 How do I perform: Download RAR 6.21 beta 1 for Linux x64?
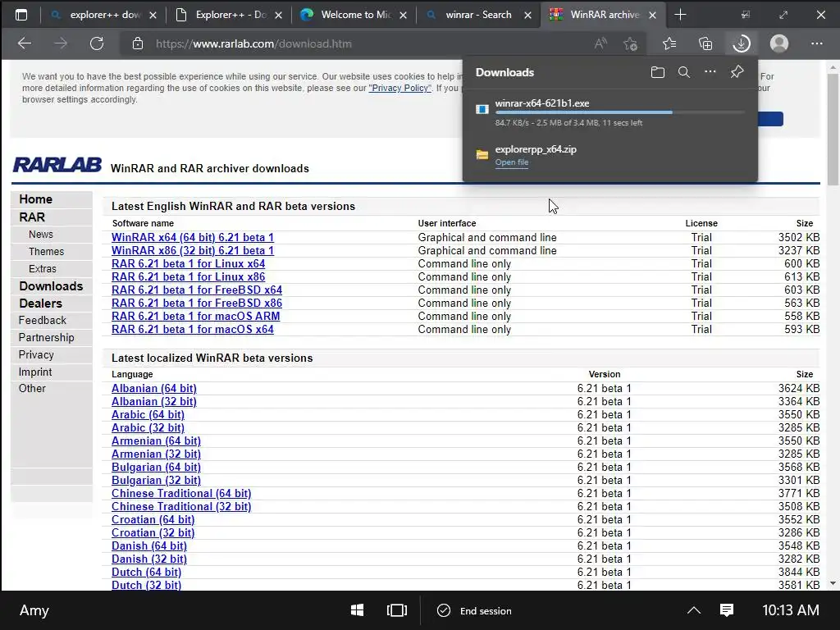188,263
